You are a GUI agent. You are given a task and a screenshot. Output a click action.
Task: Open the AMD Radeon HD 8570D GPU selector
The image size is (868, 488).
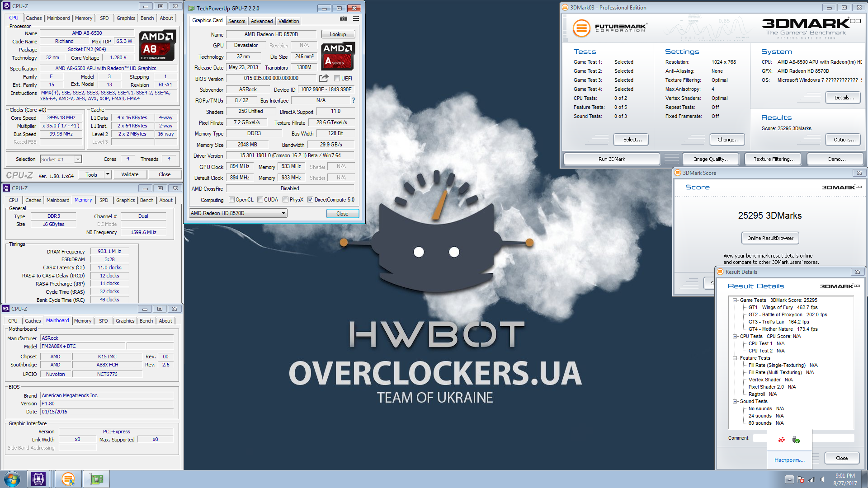tap(238, 213)
